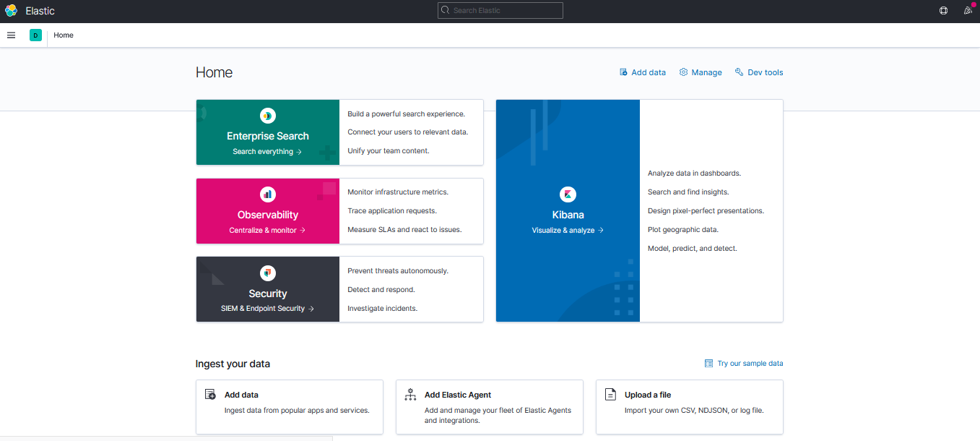This screenshot has height=441, width=980.
Task: Select the Add Elastic Agent card title
Action: pos(458,395)
